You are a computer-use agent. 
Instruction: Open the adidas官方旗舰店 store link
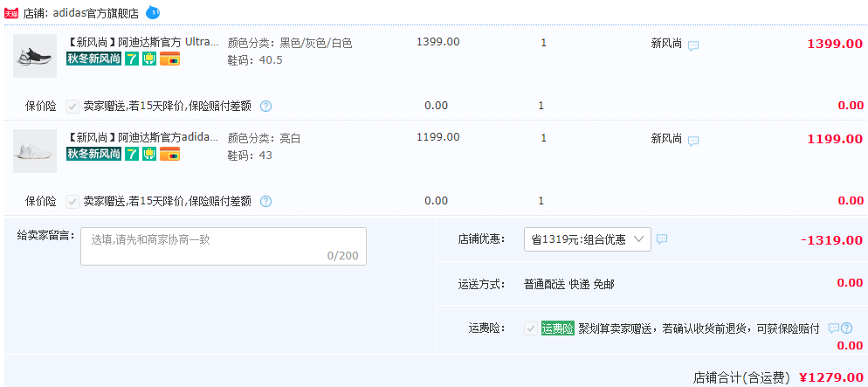[95, 13]
